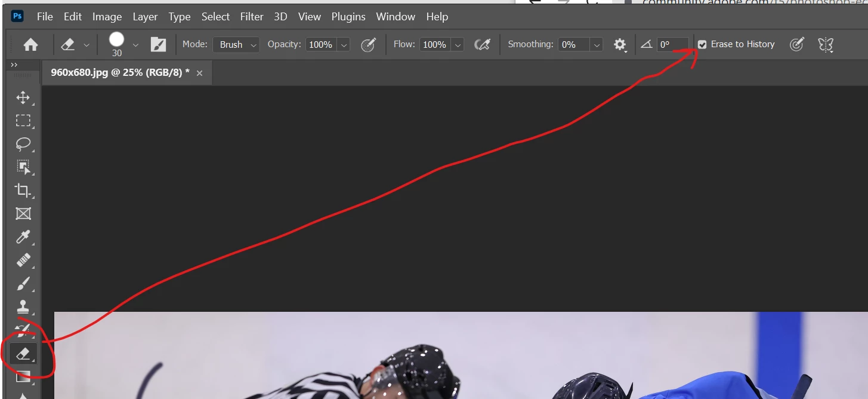The width and height of the screenshot is (868, 399).
Task: Click the Opacity 100% value field
Action: [x=321, y=44]
